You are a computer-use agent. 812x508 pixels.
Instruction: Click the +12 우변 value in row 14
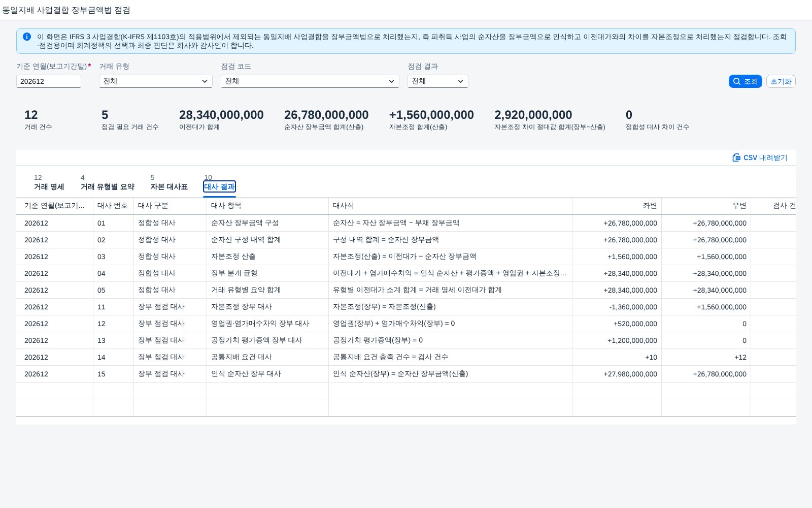pyautogui.click(x=740, y=357)
